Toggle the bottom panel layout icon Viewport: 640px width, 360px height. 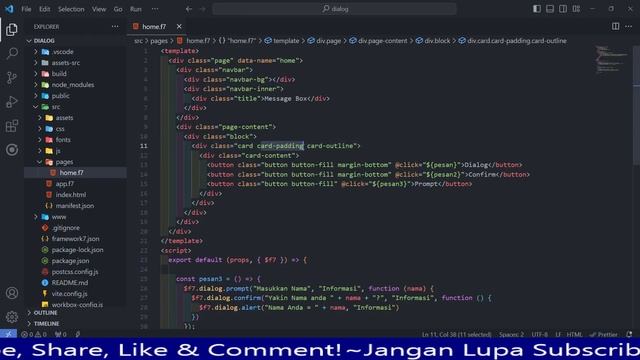point(550,9)
